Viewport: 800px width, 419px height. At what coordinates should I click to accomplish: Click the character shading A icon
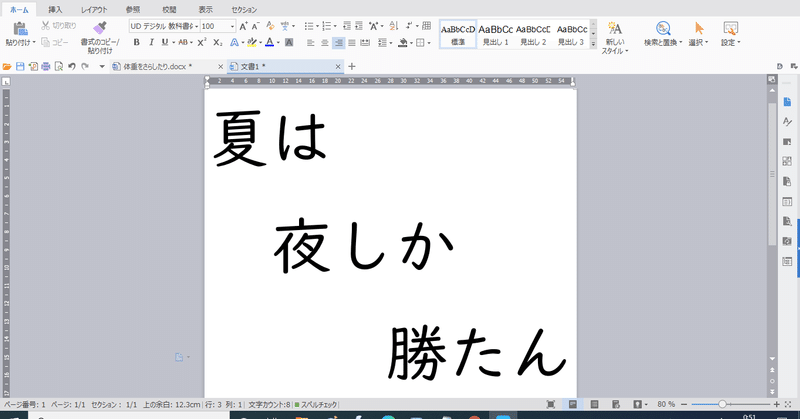click(289, 42)
